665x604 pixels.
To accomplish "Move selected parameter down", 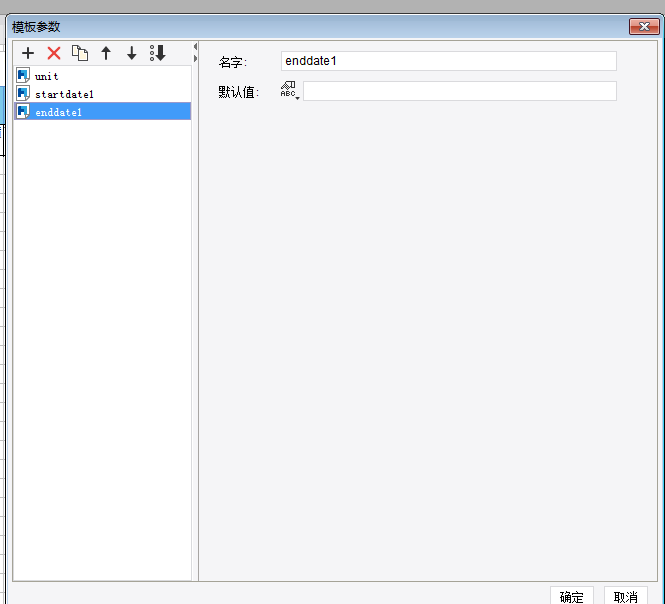I will (132, 53).
